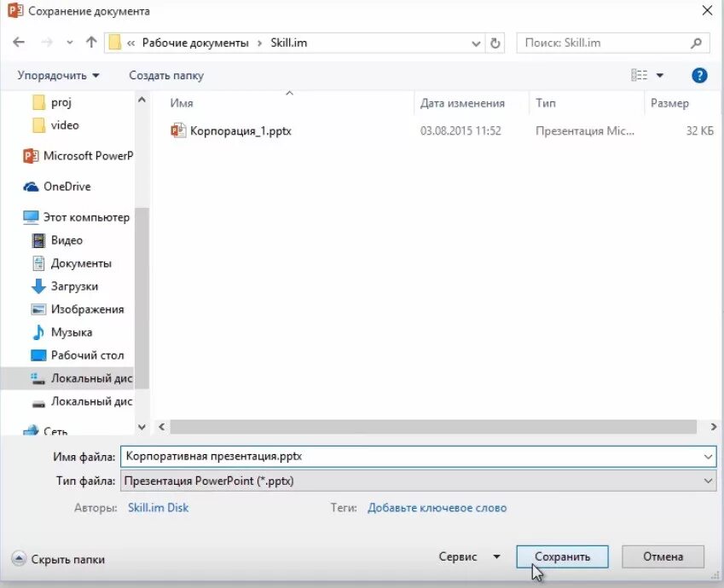Click Добавьте ключевое слово tag field
The image size is (724, 588).
pyautogui.click(x=437, y=508)
